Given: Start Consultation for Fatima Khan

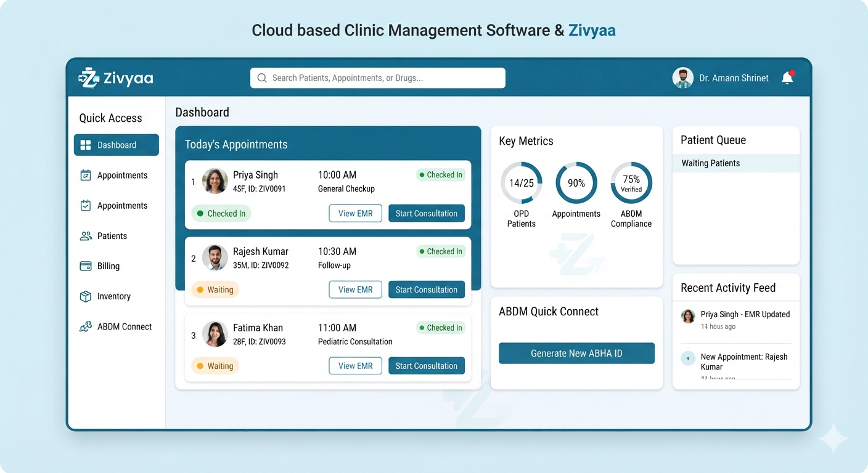Looking at the screenshot, I should click(427, 366).
